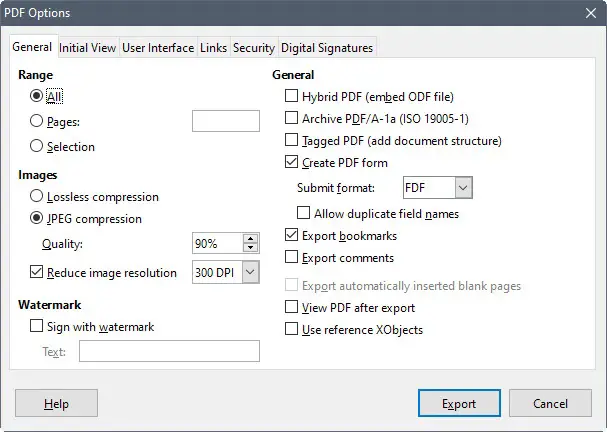Enable Sign with watermark

[37, 327]
